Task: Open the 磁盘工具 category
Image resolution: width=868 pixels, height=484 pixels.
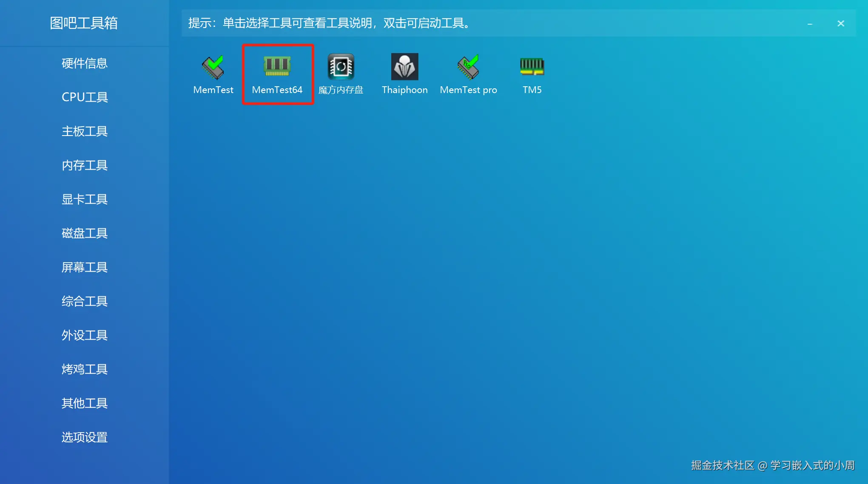Action: coord(84,233)
